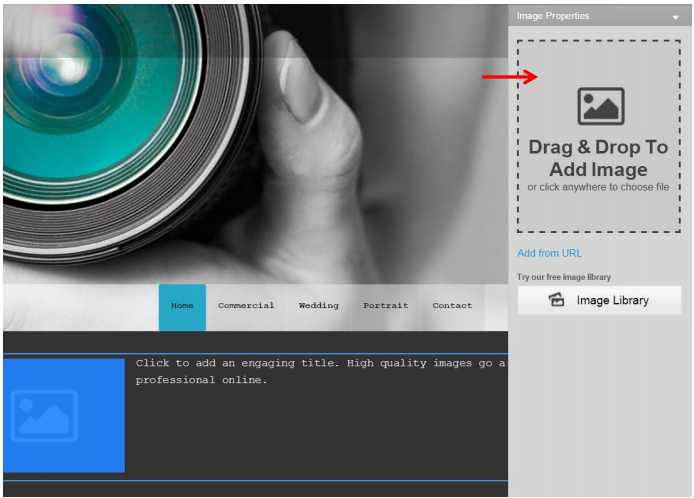Click the Image Properties panel title
The image size is (694, 498).
pos(553,16)
